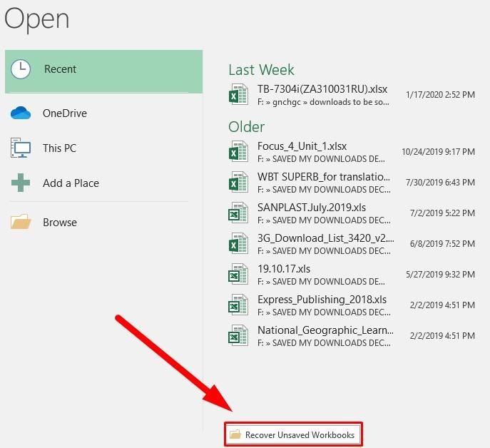Click Excel icon beside 3G_Download_List_3420_v2
This screenshot has height=448, width=490.
pyautogui.click(x=238, y=243)
